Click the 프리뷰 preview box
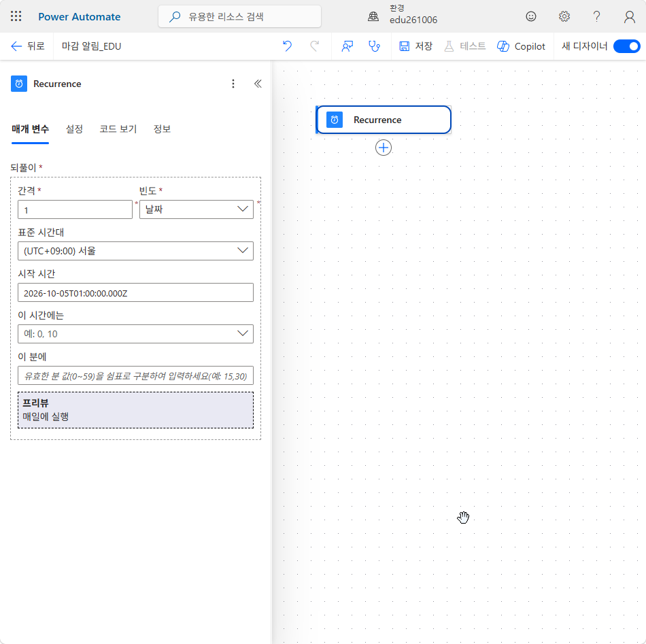 click(x=135, y=410)
